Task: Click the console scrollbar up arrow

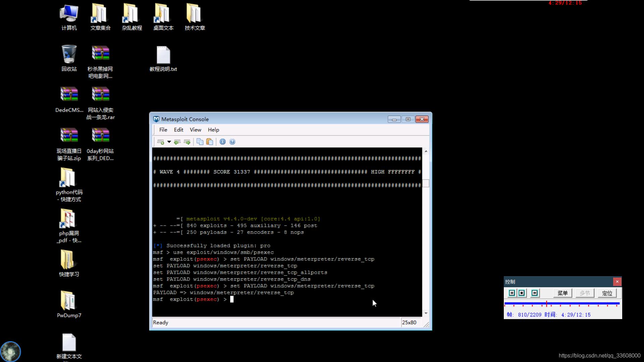Action: tap(426, 151)
